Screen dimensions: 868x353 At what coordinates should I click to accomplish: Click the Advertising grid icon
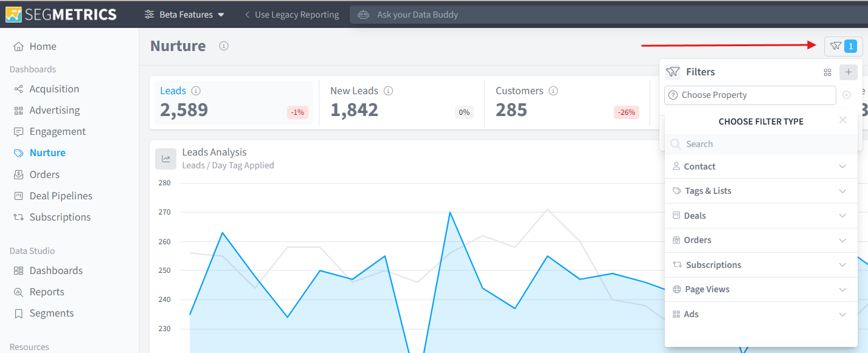19,111
